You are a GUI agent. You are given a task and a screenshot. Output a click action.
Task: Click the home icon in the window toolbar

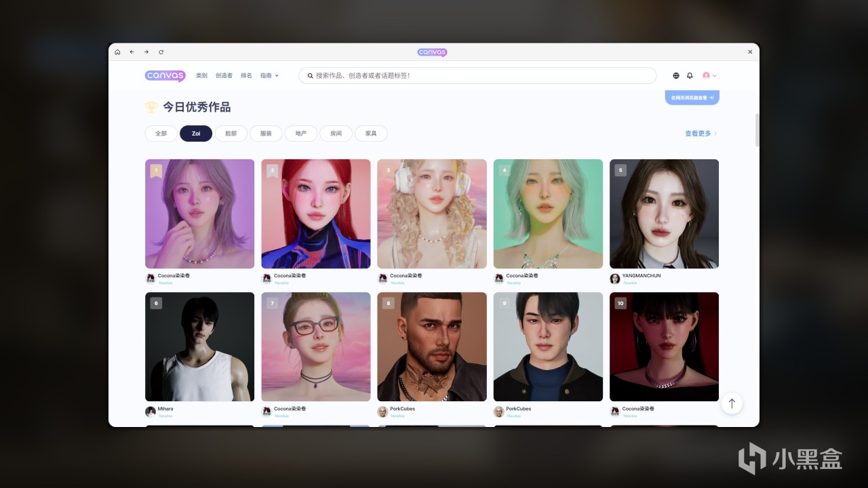117,52
